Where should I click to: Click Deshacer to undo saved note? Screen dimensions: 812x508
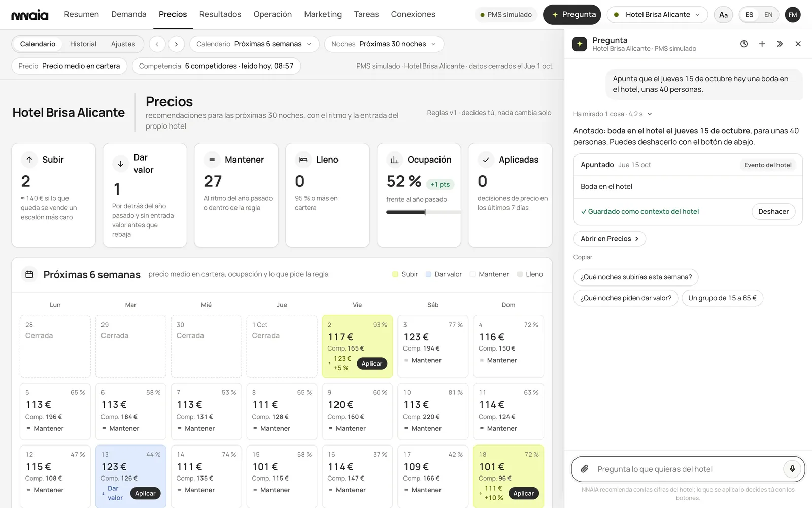pyautogui.click(x=773, y=212)
